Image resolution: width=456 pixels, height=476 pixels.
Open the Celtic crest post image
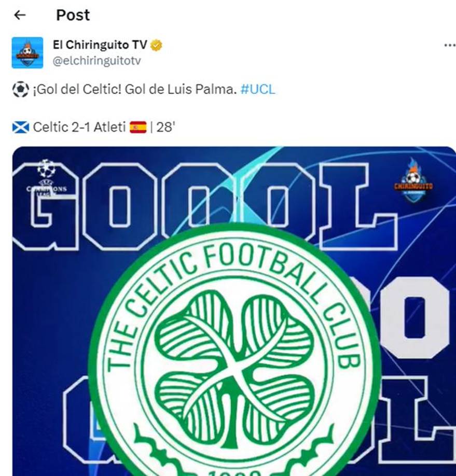tap(234, 311)
